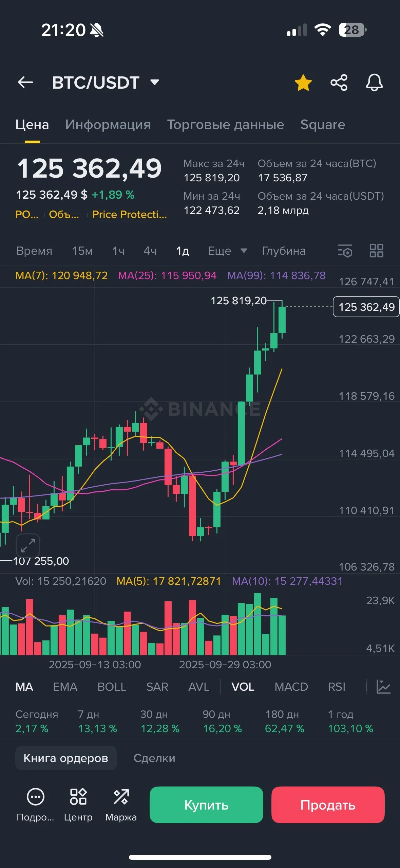The image size is (400, 868).
Task: Tap the Объ... tag under the price
Action: 64,214
